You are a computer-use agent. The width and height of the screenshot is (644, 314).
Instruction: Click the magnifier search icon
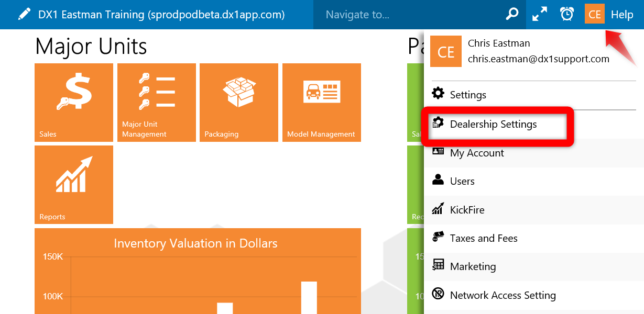(x=512, y=15)
